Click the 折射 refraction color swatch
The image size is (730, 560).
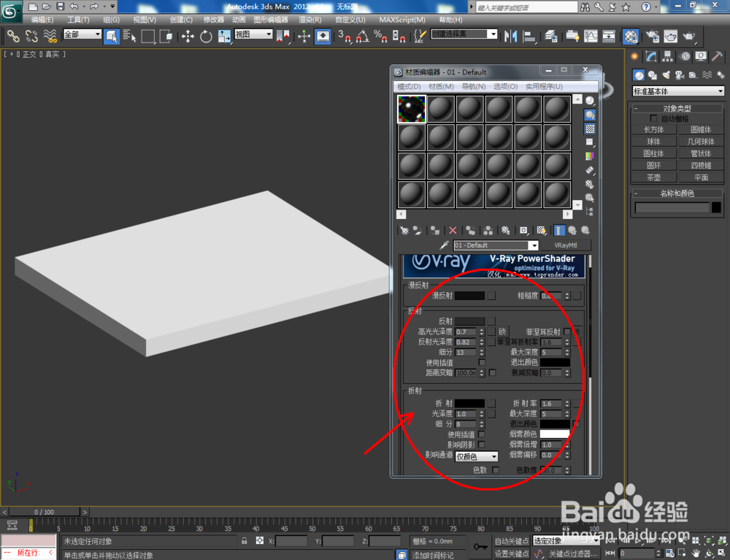click(x=469, y=403)
